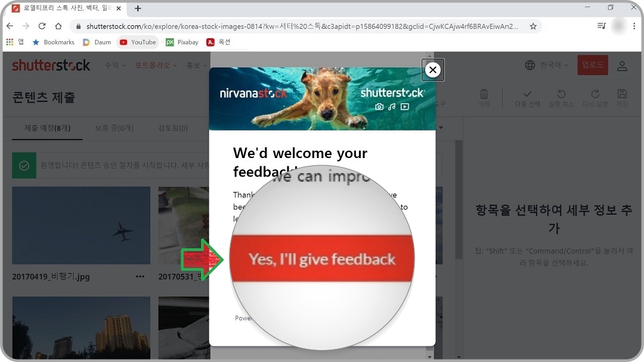Open options dots for 20170419_비행기.jpg
This screenshot has height=362, width=644.
pos(140,277)
